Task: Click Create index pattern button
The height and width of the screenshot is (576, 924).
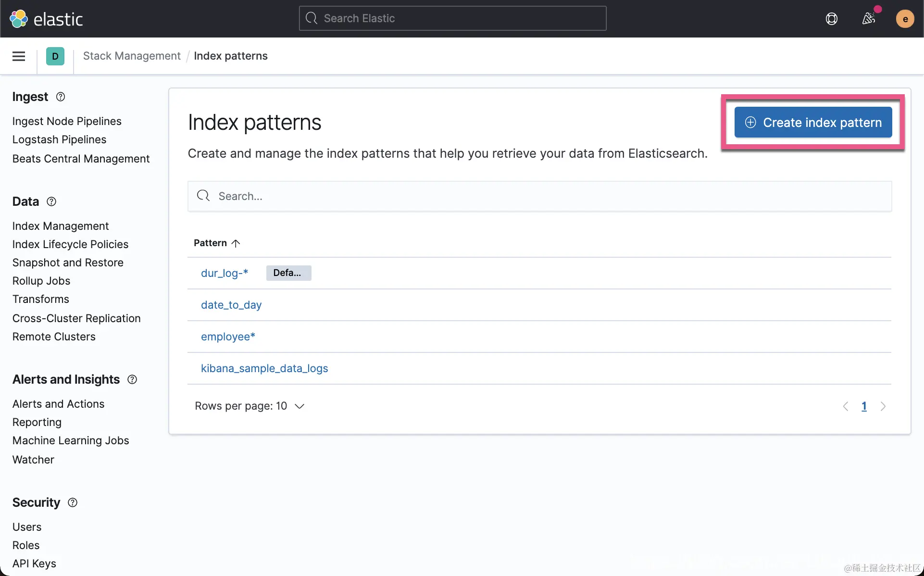Action: [813, 123]
